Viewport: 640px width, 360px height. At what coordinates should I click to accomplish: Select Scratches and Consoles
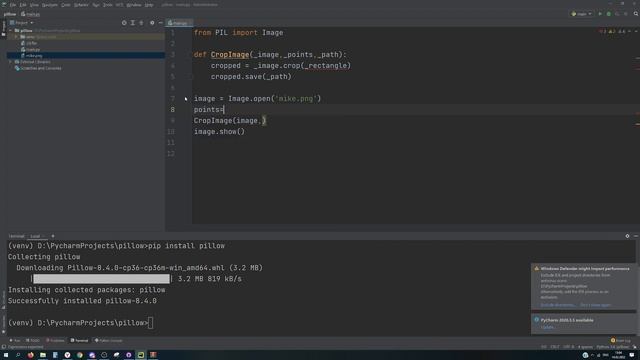click(40, 68)
